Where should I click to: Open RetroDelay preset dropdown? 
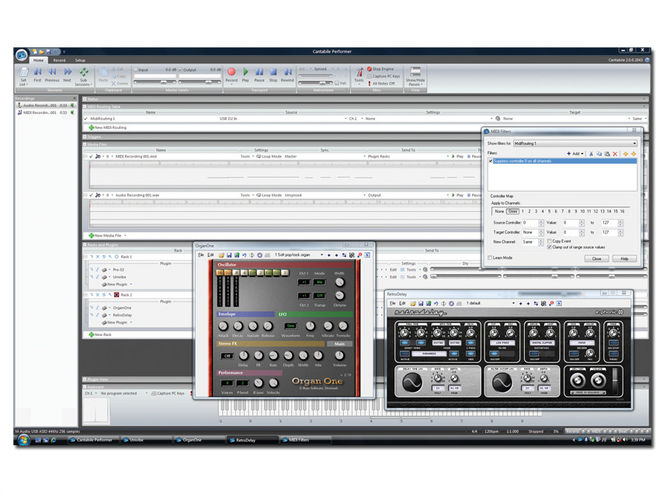coord(514,303)
